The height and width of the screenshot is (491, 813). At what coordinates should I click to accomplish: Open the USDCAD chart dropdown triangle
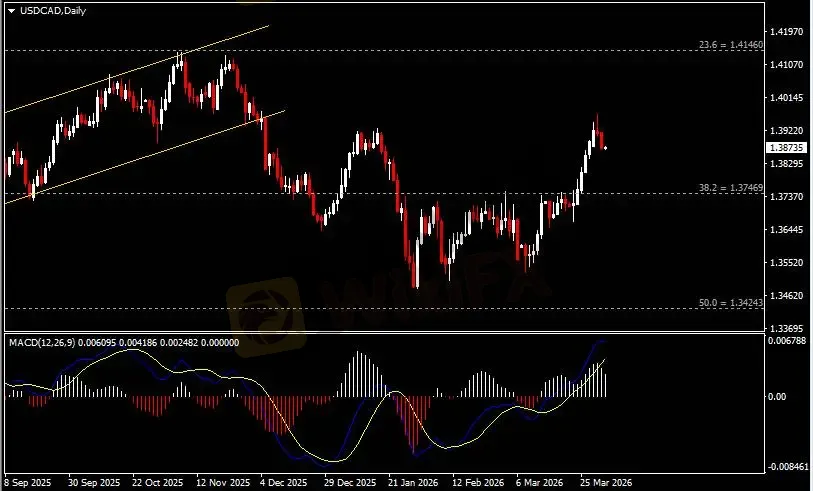click(x=11, y=10)
